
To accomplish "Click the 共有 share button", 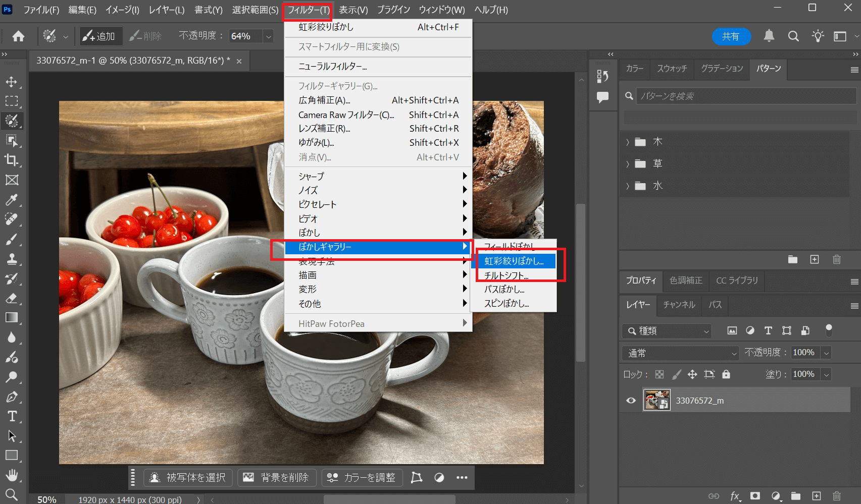I will pos(731,36).
